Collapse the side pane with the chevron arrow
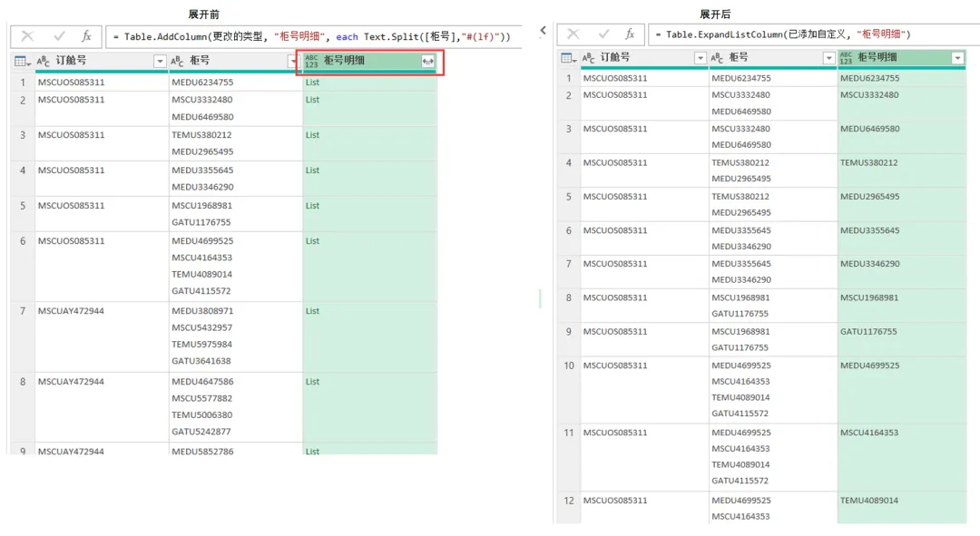980x536 pixels. pyautogui.click(x=544, y=30)
